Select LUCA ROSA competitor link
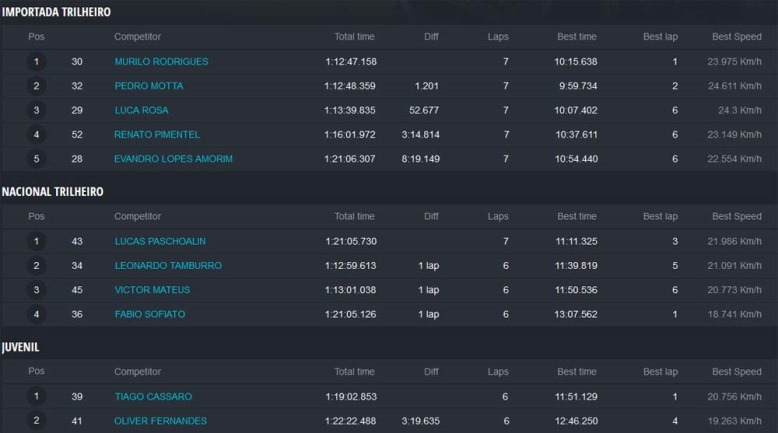Image resolution: width=778 pixels, height=433 pixels. click(141, 110)
